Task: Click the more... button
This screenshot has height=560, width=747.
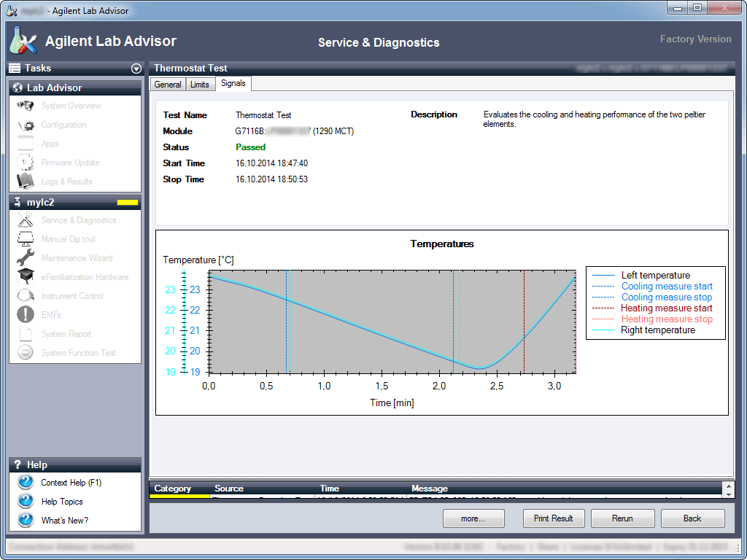Action: pos(473,518)
